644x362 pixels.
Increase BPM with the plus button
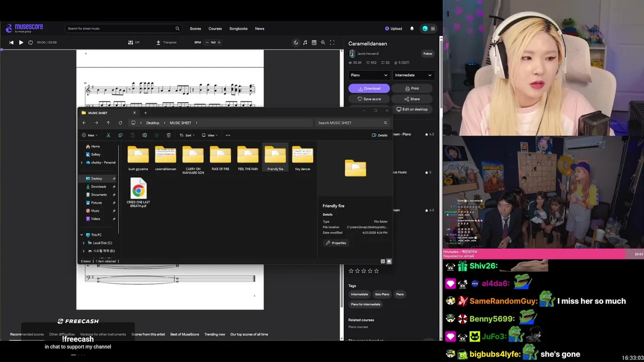tap(219, 42)
